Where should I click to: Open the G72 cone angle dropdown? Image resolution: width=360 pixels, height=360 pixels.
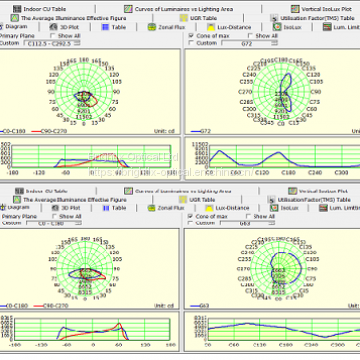(250, 43)
